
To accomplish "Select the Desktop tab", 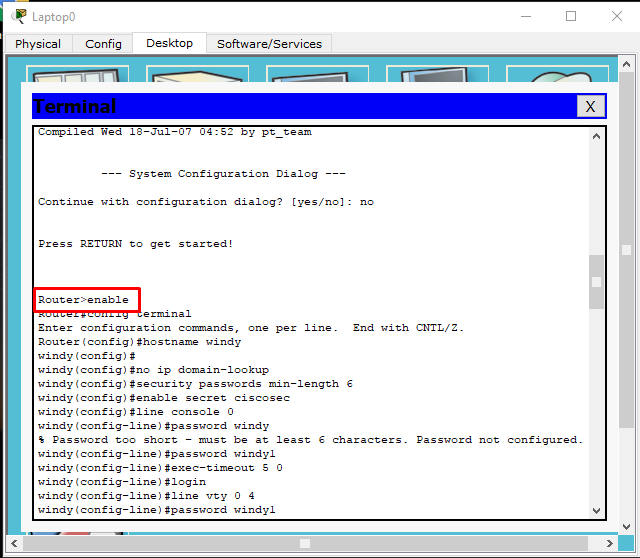I will point(169,43).
